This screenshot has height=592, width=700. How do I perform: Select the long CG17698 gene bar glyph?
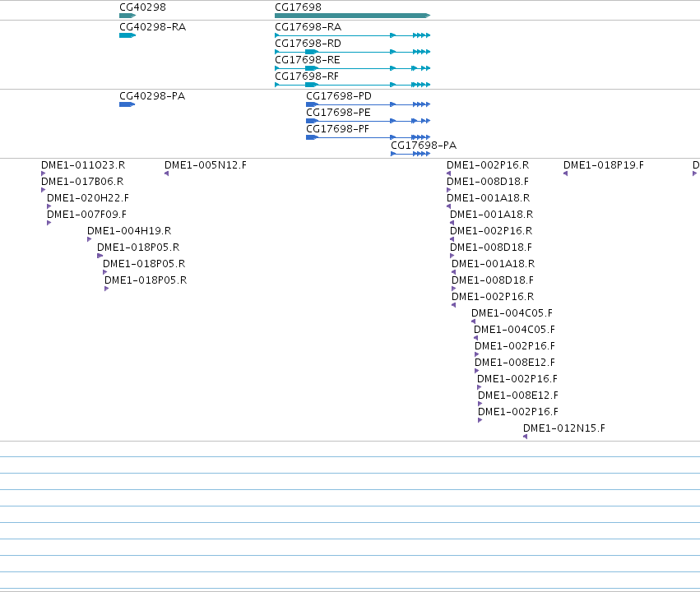[352, 16]
